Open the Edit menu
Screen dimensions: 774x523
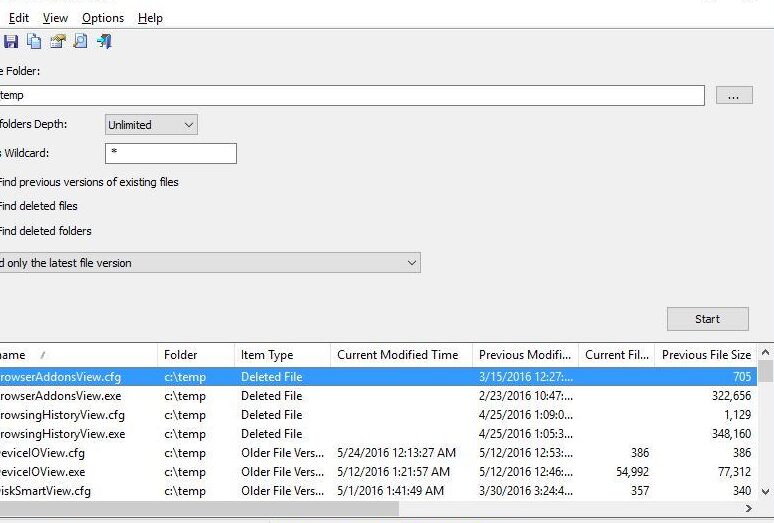pos(19,18)
